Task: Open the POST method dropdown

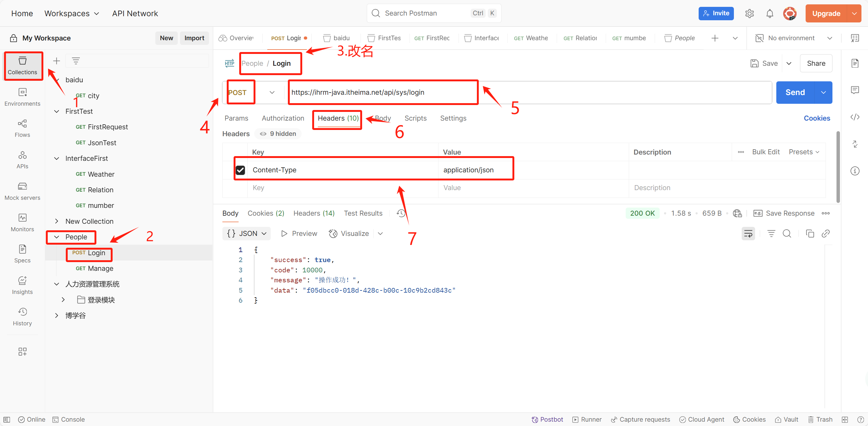Action: click(272, 92)
